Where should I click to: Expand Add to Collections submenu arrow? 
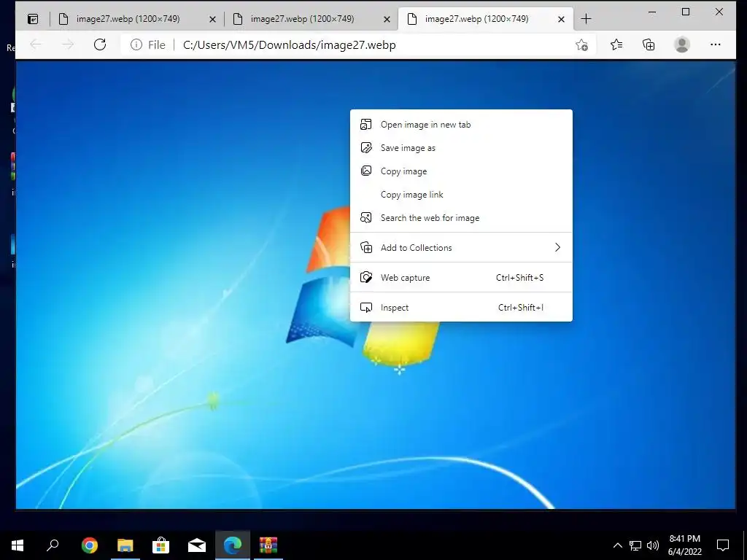coord(557,248)
